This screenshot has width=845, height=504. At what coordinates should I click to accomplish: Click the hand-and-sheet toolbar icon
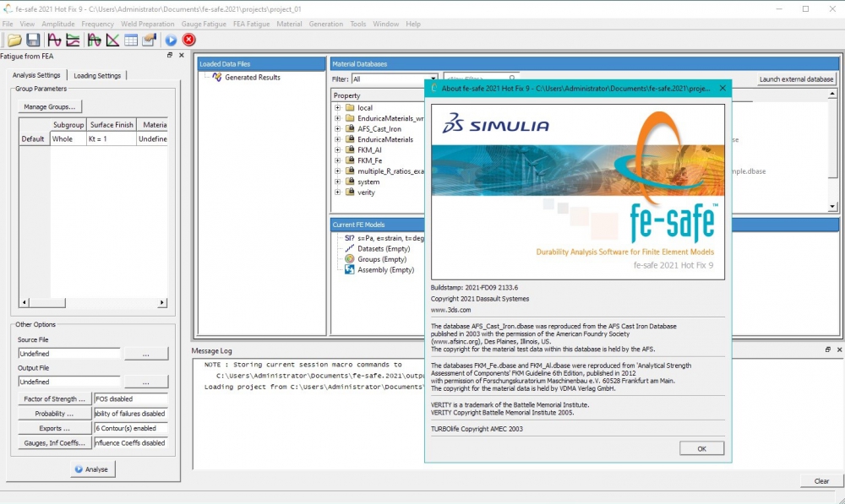coord(150,40)
